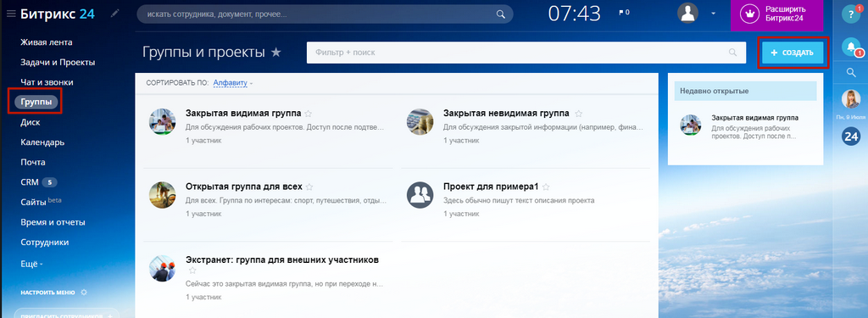Click the round 24 icon in right sidebar
The height and width of the screenshot is (318, 868).
pyautogui.click(x=851, y=136)
